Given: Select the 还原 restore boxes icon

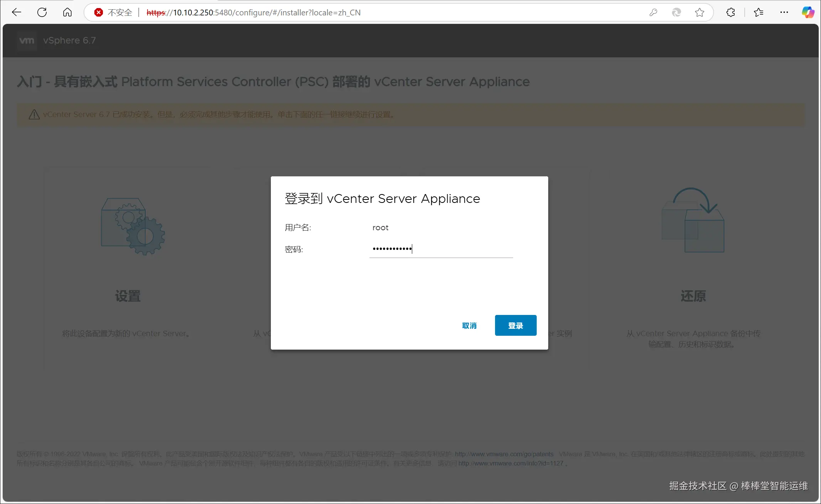Looking at the screenshot, I should (x=693, y=220).
